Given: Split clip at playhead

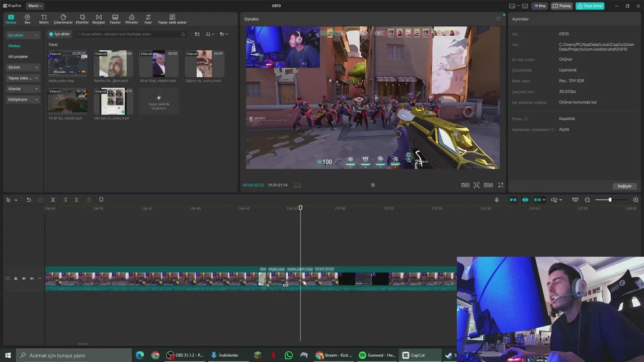Looking at the screenshot, I should pyautogui.click(x=53, y=200).
